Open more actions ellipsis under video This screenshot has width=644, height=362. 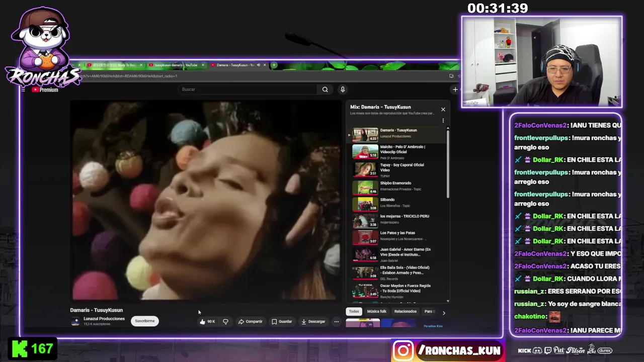[337, 321]
